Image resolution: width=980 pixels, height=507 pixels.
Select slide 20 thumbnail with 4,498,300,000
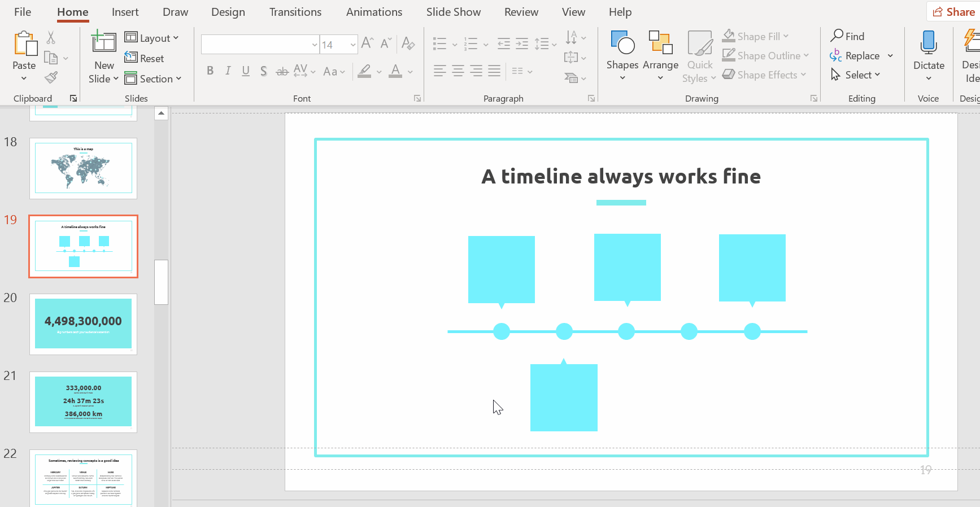point(83,324)
